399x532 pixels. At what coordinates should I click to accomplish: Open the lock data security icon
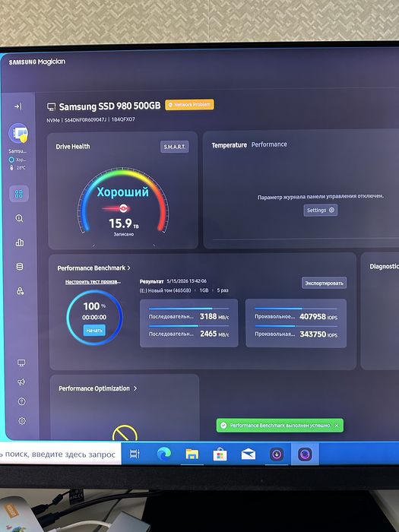[x=21, y=291]
